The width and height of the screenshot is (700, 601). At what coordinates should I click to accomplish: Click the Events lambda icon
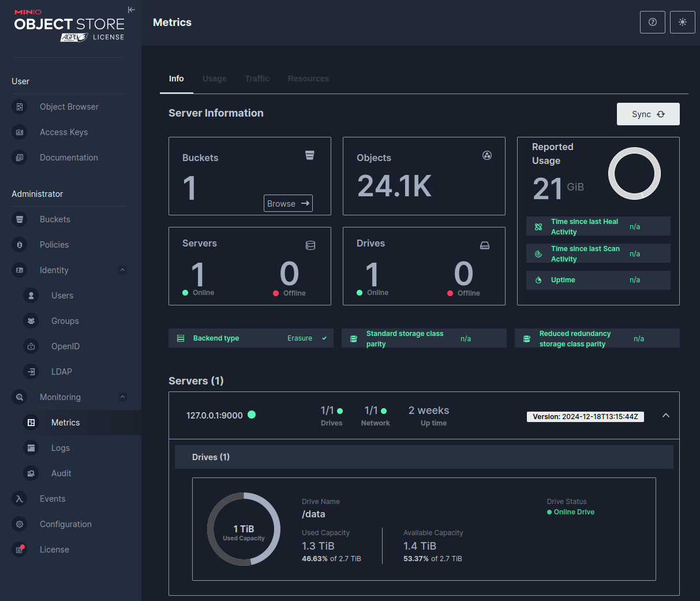click(20, 499)
